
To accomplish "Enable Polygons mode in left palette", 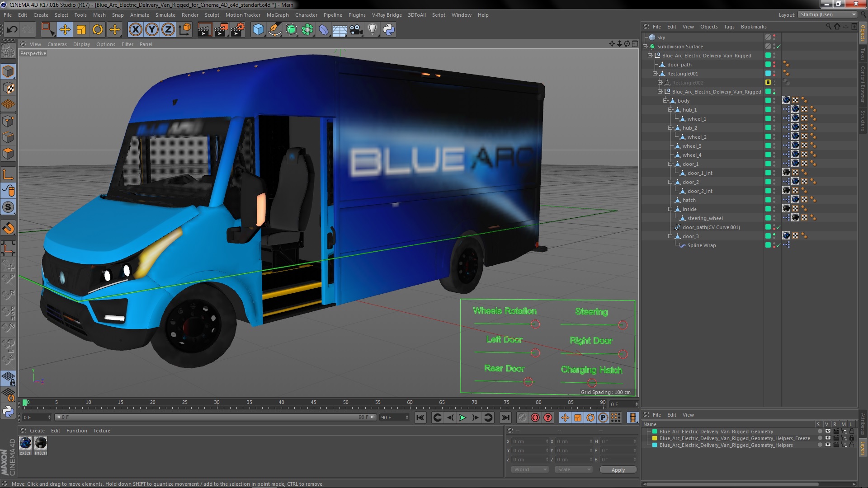I will coord(8,154).
